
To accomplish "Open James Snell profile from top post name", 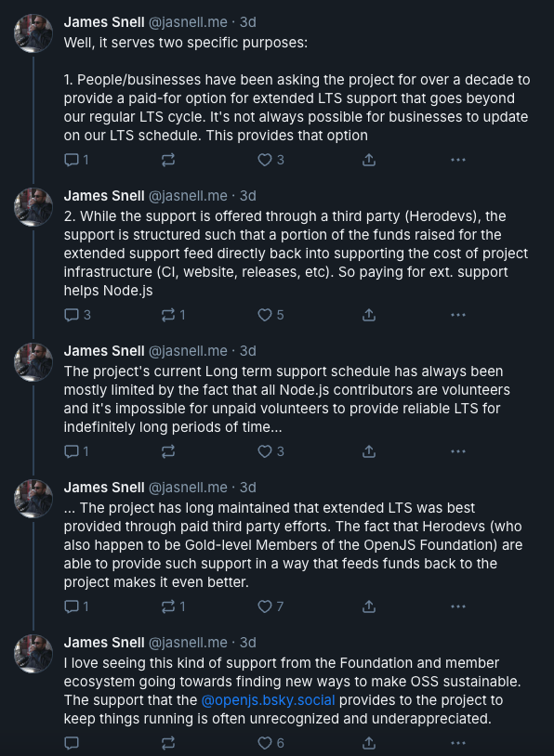I will click(x=104, y=22).
